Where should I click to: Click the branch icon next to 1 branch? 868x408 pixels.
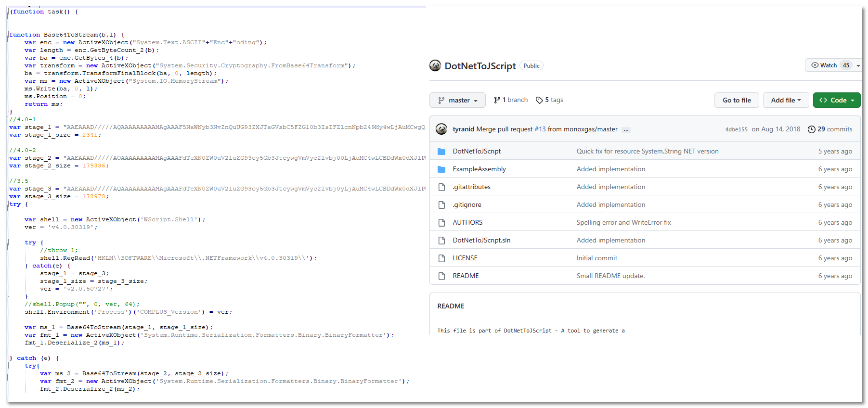[x=497, y=100]
